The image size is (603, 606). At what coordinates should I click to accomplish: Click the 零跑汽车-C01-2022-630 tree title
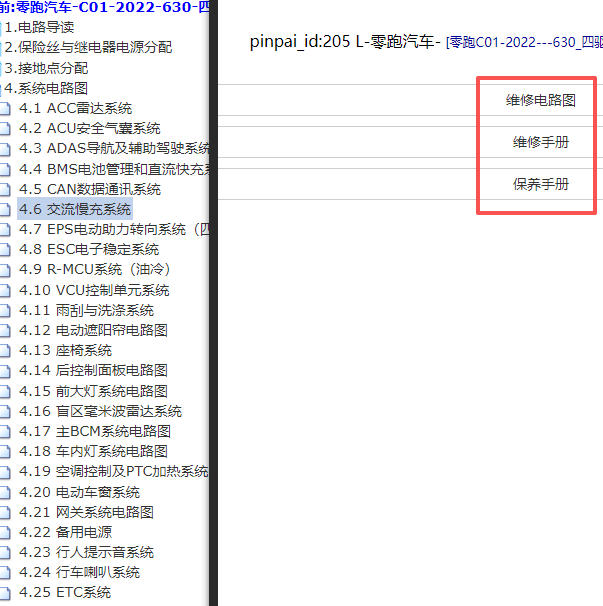point(104,7)
